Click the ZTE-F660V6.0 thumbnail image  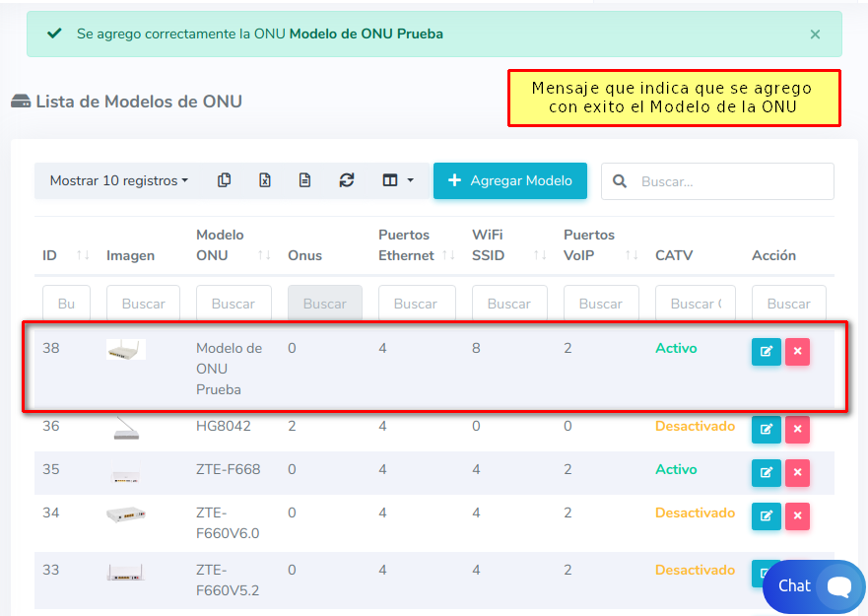tap(126, 514)
